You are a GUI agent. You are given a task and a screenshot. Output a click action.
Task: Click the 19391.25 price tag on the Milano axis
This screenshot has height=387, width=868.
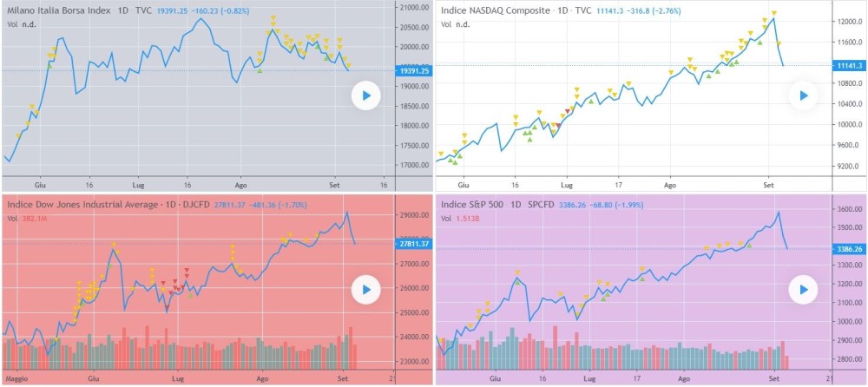(x=414, y=71)
